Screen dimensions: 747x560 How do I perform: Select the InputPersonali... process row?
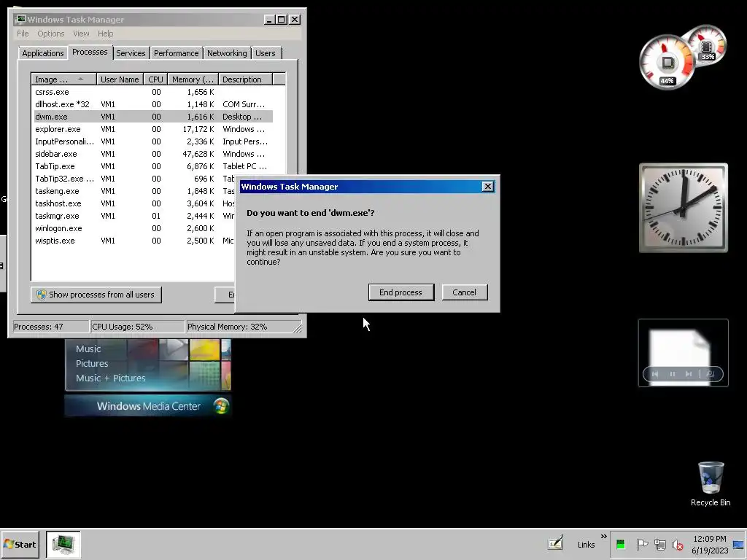click(x=153, y=141)
